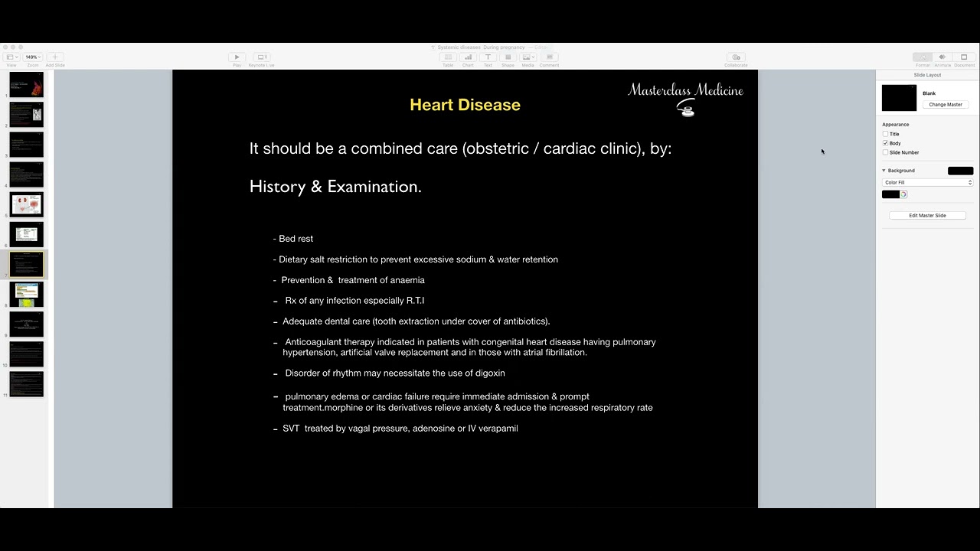This screenshot has height=551, width=980.
Task: Switch to the Format inspector tab
Action: 923,57
